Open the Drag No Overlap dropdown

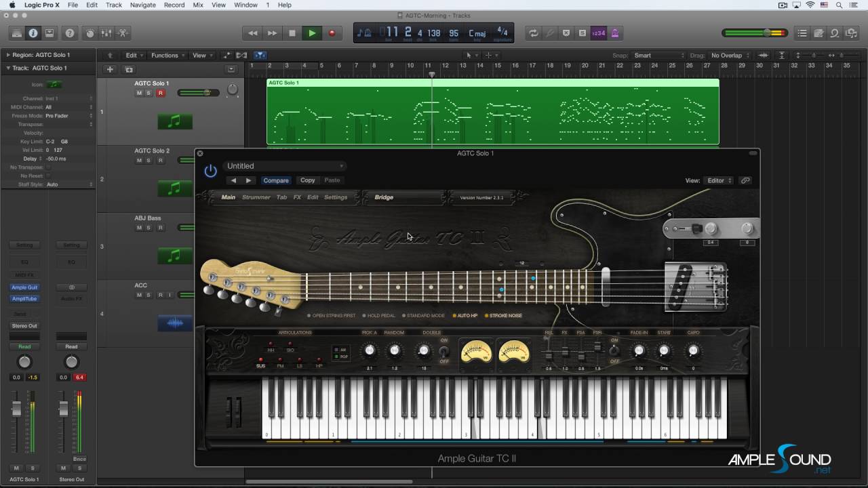[729, 56]
